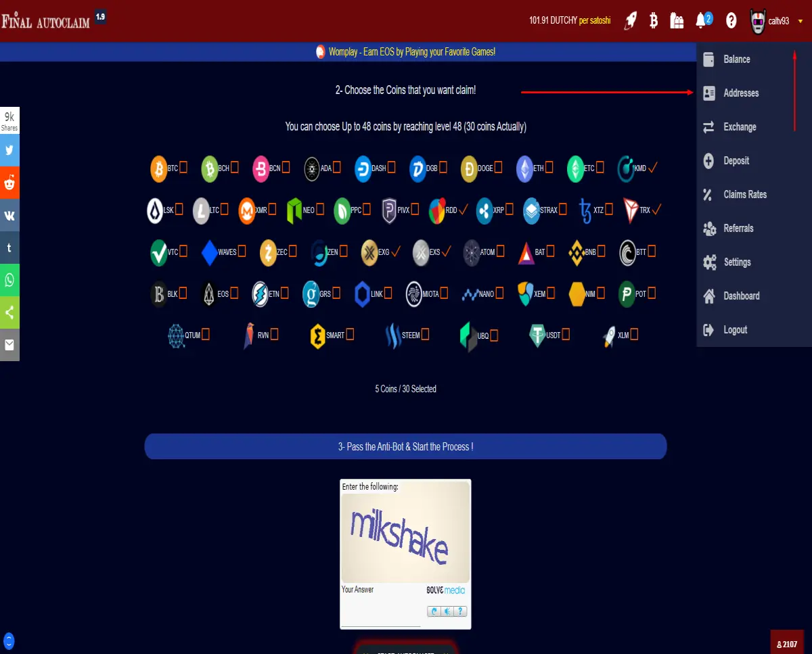Check the BCH coin checkbox
The height and width of the screenshot is (654, 812).
coord(234,168)
